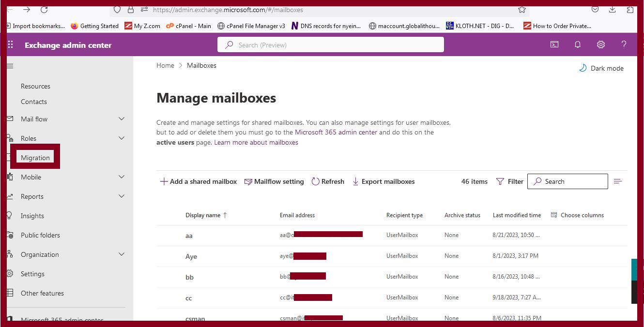Click the Settings gear in sidebar
644x327 pixels.
(10, 274)
